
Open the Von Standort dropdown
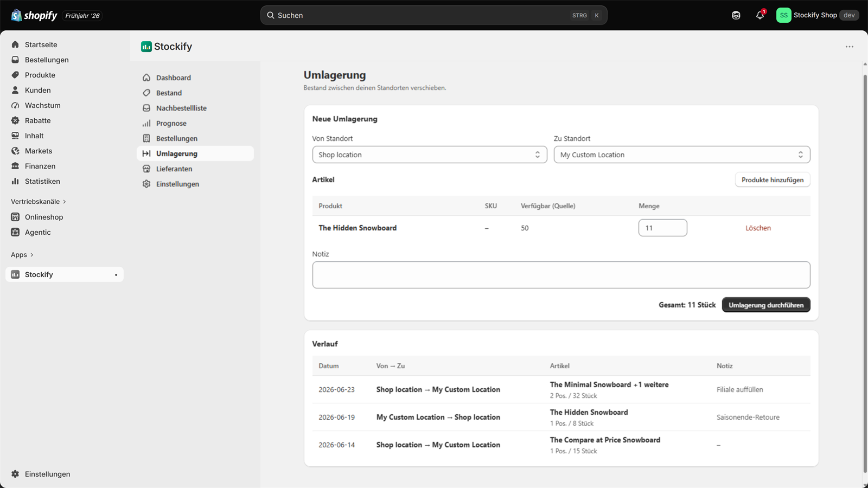pos(430,155)
